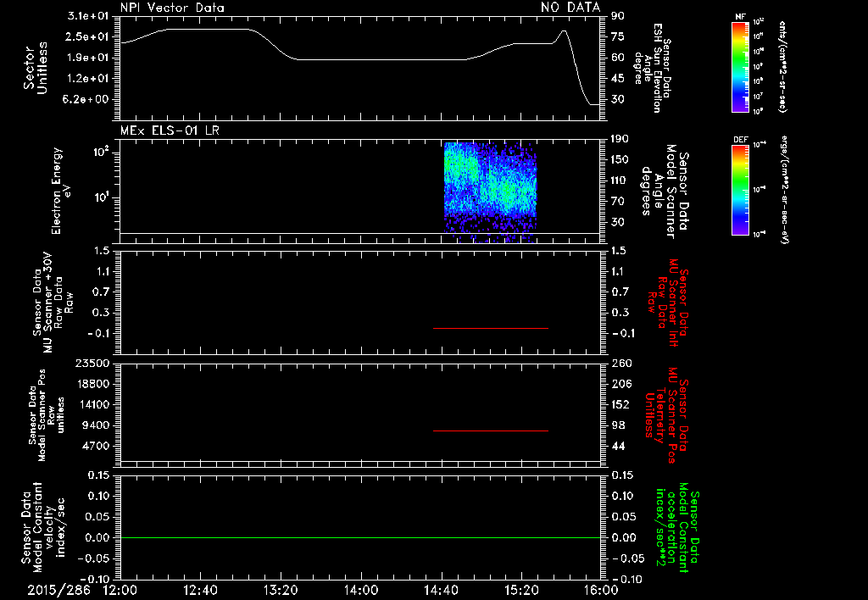Click the red 'MU Scanner Pos Telemetry' axis title
Screen dimensions: 868x600
(666, 415)
